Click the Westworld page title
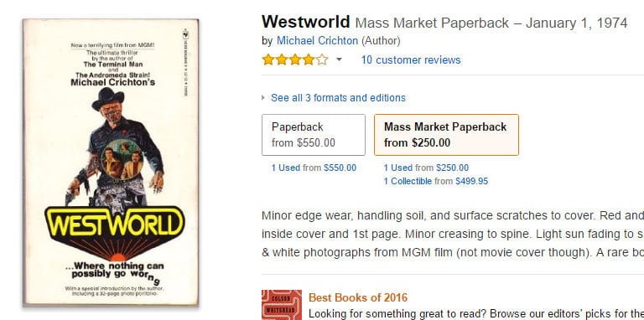This screenshot has width=644, height=320. (x=305, y=22)
